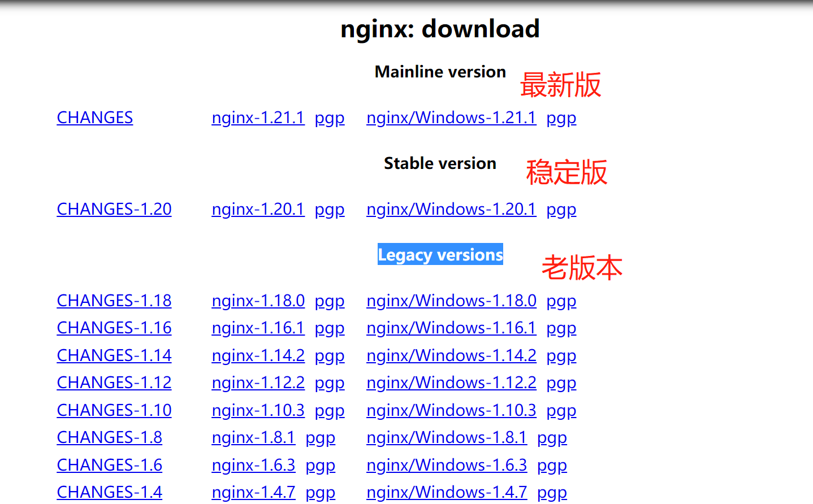Open pgp link beside nginx/Windows-1.12.2
Viewport: 813px width, 504px height.
pyautogui.click(x=561, y=383)
